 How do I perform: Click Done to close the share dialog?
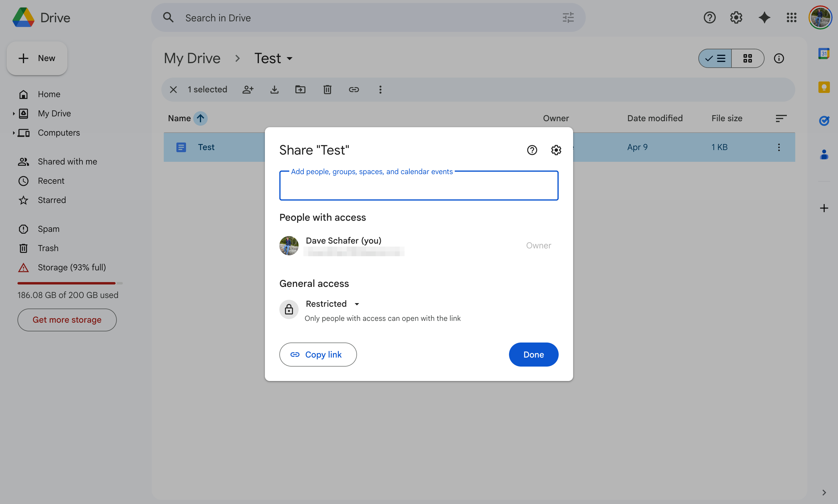coord(533,354)
